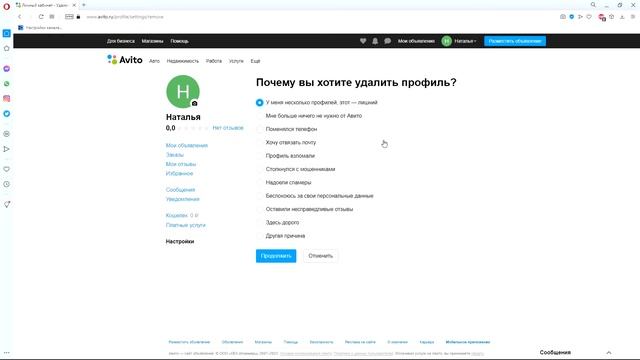Open 'Помощь' in top bar

coord(179,41)
